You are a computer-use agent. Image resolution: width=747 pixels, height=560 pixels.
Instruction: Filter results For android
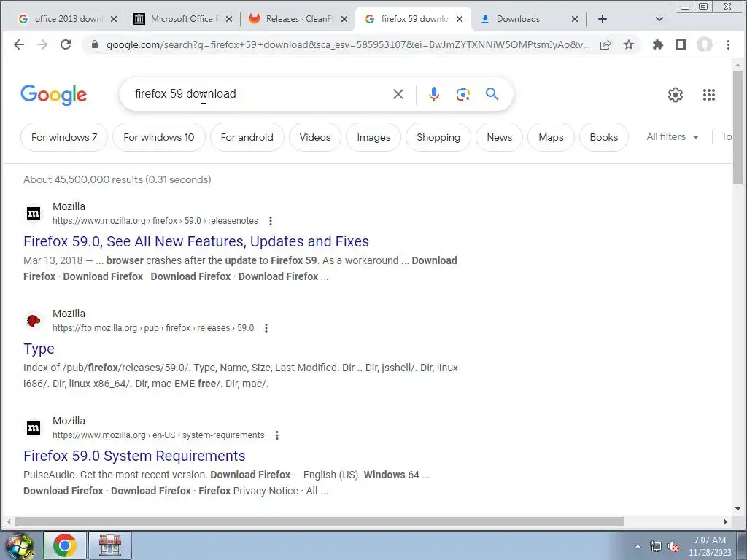tap(247, 137)
